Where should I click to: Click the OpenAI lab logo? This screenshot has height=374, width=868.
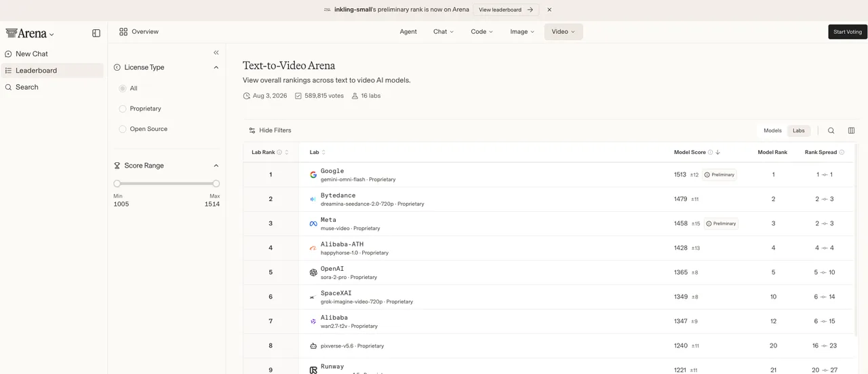313,272
